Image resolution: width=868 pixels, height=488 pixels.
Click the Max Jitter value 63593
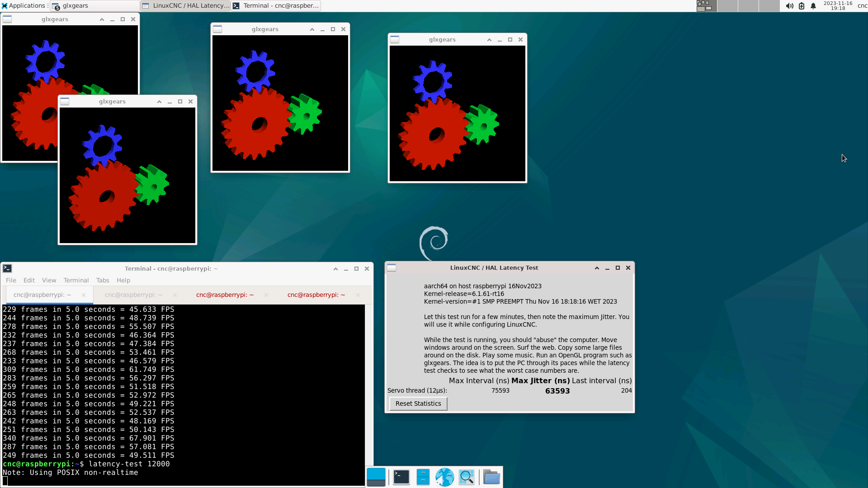[x=557, y=391]
